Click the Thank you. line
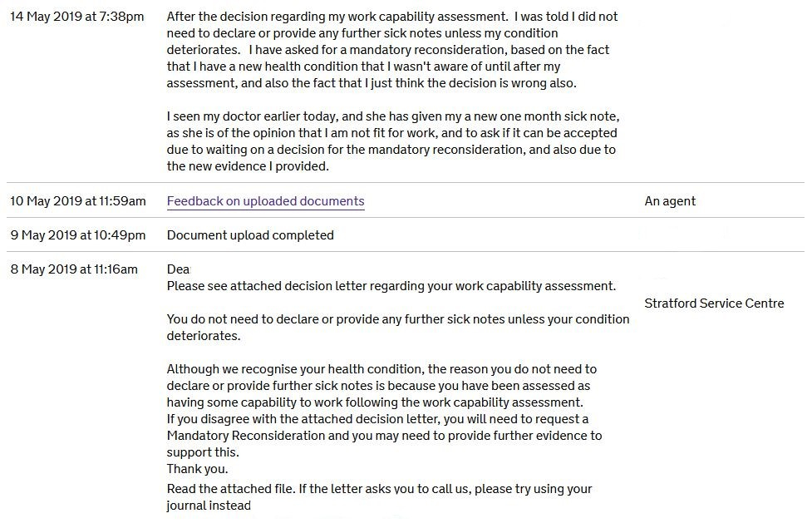The width and height of the screenshot is (812, 528). [197, 469]
